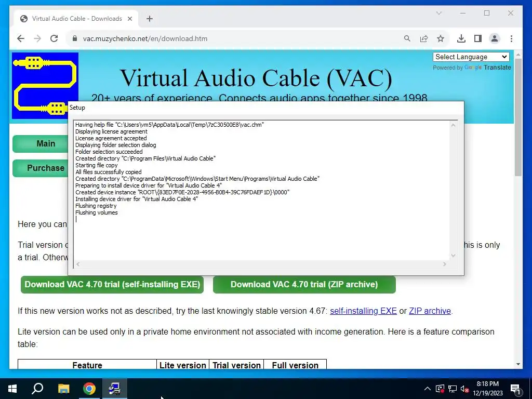Click the Setup log down scroll arrow

click(x=453, y=256)
